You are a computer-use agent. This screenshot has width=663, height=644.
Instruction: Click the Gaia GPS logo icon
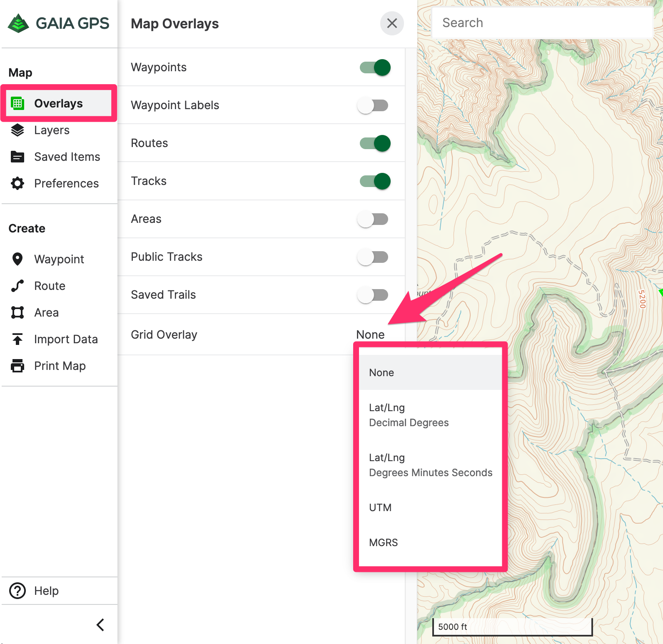pos(18,23)
